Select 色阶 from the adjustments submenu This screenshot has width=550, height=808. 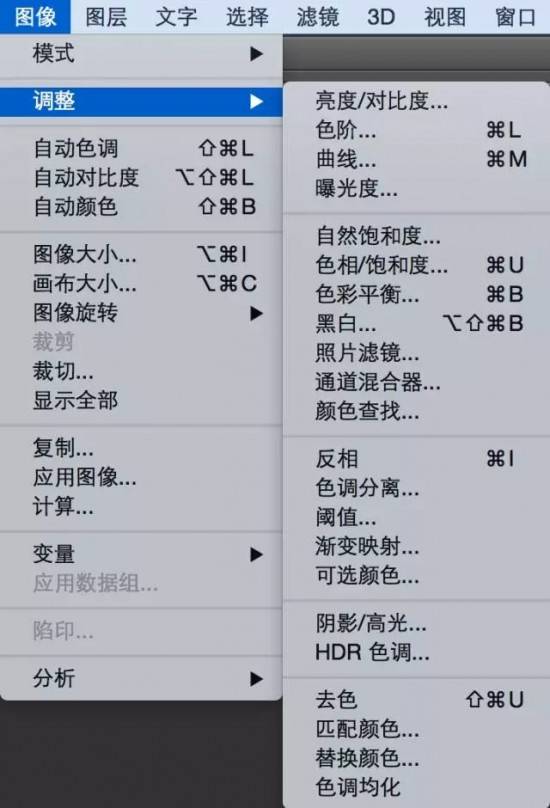pos(416,130)
